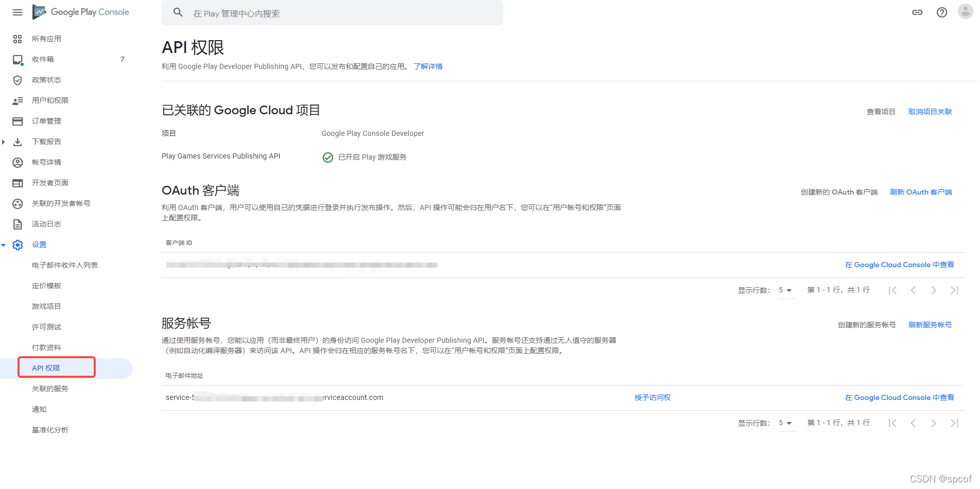Select 许可测试 under 设置
The image size is (980, 489).
pos(46,327)
